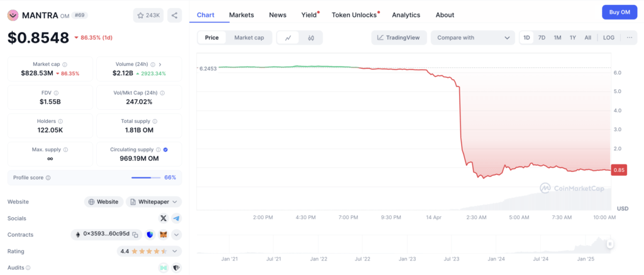Click the first green audit badge icon

[x=164, y=267]
